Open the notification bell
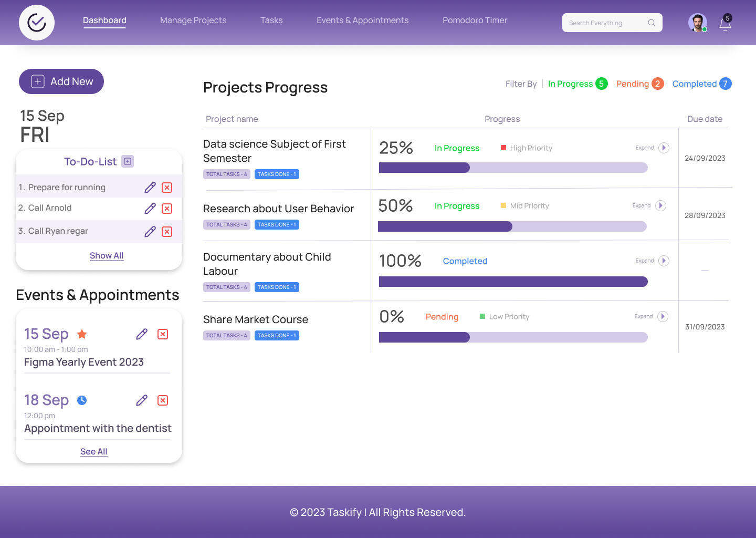Screen dimensions: 756x538 coord(725,24)
